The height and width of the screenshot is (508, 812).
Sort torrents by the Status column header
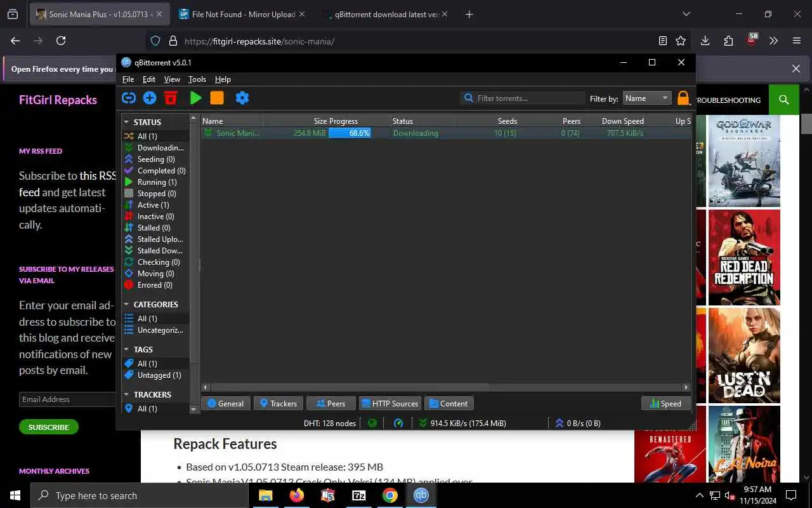tap(422, 121)
